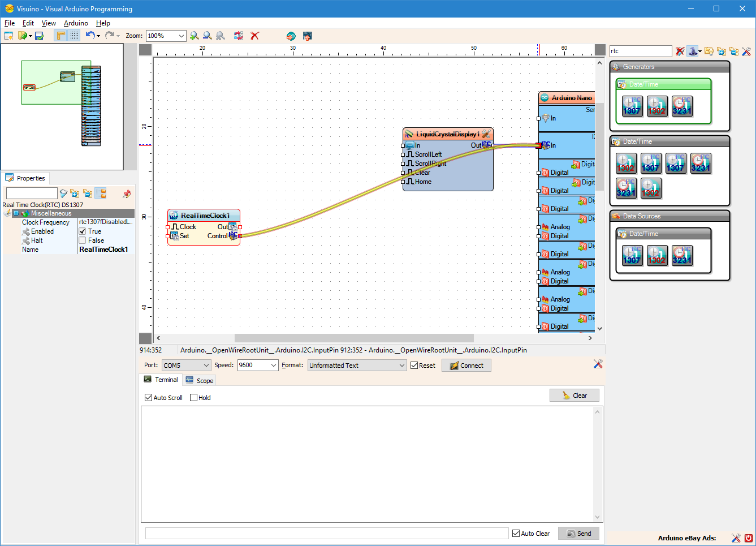
Task: Click the toolbar icon with red-blue arrows
Action: pos(239,36)
